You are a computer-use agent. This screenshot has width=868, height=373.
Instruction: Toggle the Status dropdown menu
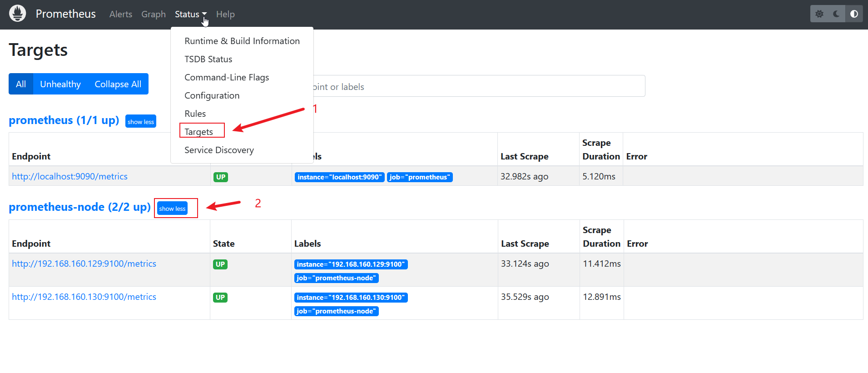point(191,14)
